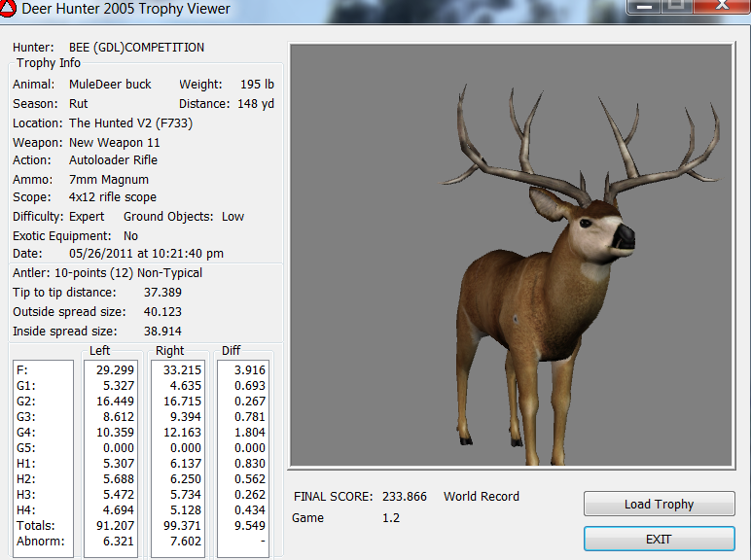Viewport: 751px width, 560px height.
Task: Click the final score value 233.866
Action: [x=403, y=497]
